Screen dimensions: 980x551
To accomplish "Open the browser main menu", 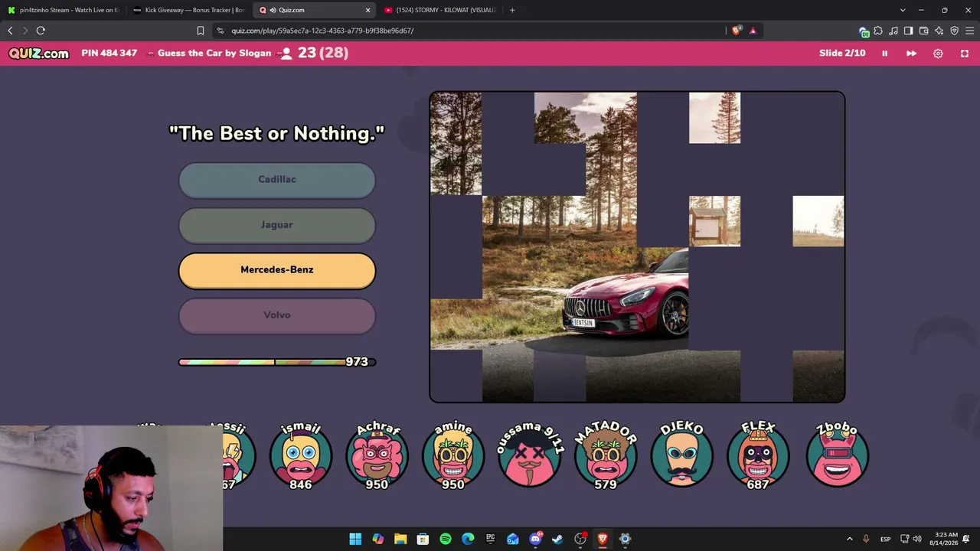I will click(x=969, y=31).
